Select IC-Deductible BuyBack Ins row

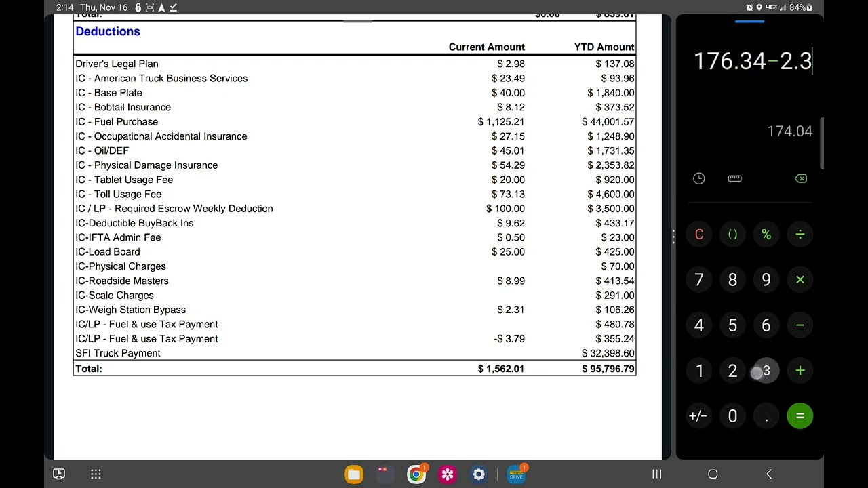(x=355, y=223)
